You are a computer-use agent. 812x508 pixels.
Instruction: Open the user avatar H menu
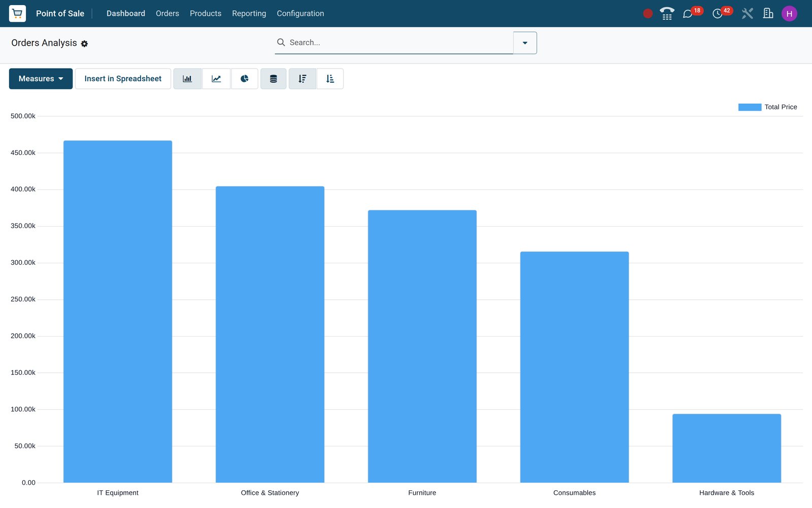[789, 14]
